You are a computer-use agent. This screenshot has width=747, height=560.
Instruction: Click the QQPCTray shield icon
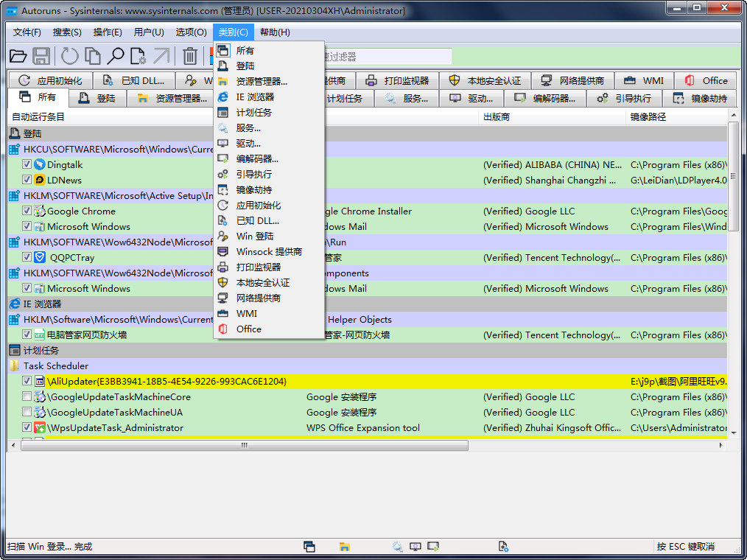(x=40, y=257)
